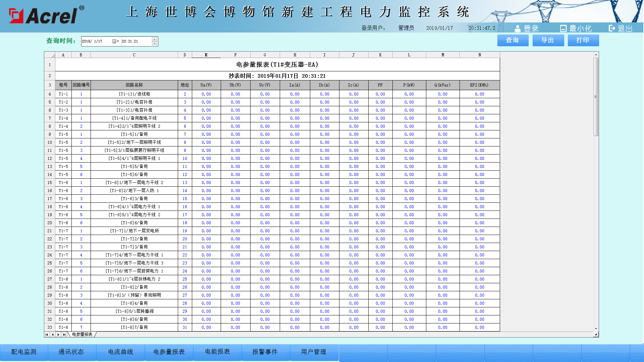Viewport: 644px width, 362px height.
Task: Decrement the query time with down spinner
Action: 154,43
